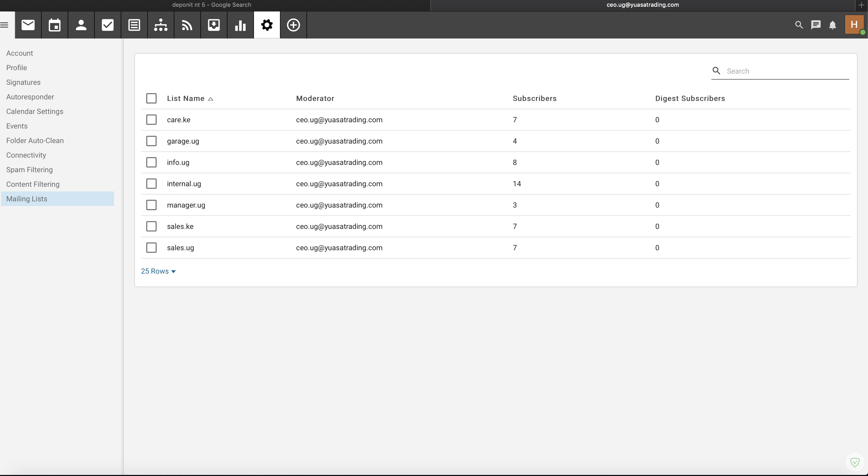
Task: Open the chat bubble icon
Action: click(816, 25)
